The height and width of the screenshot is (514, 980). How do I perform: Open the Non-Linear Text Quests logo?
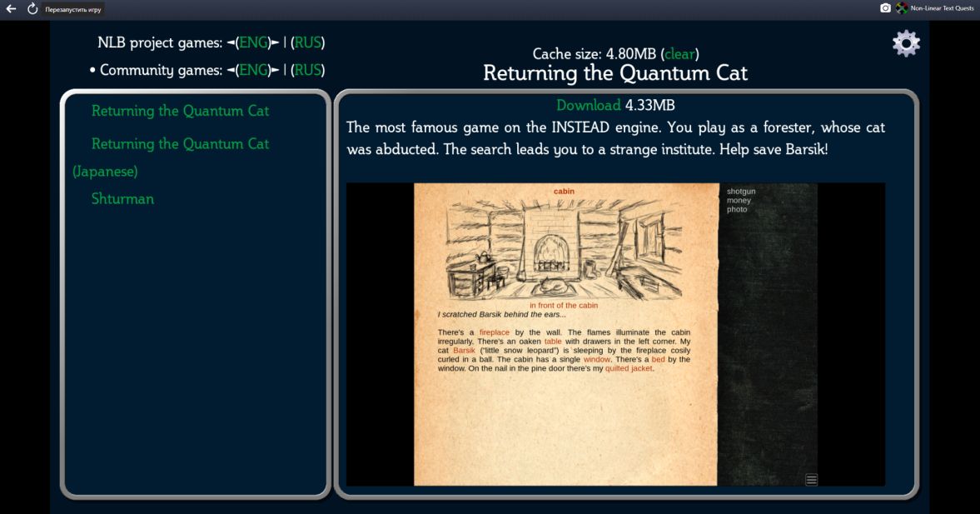pos(902,8)
